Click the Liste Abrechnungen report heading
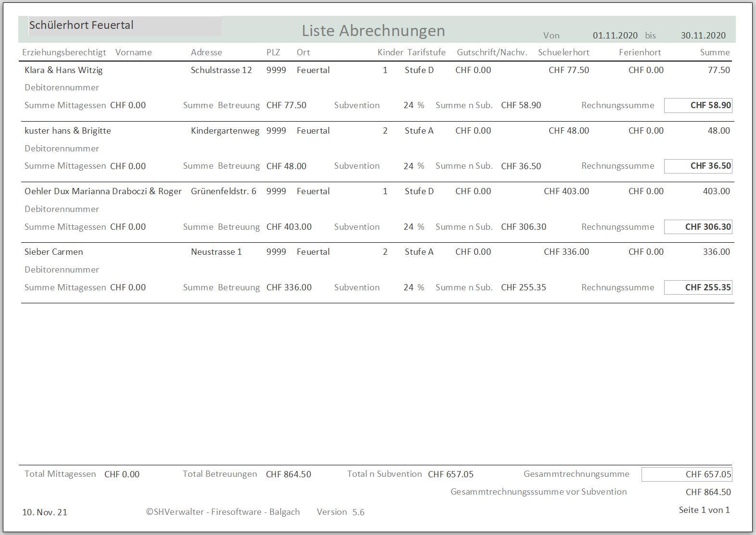 [x=373, y=31]
